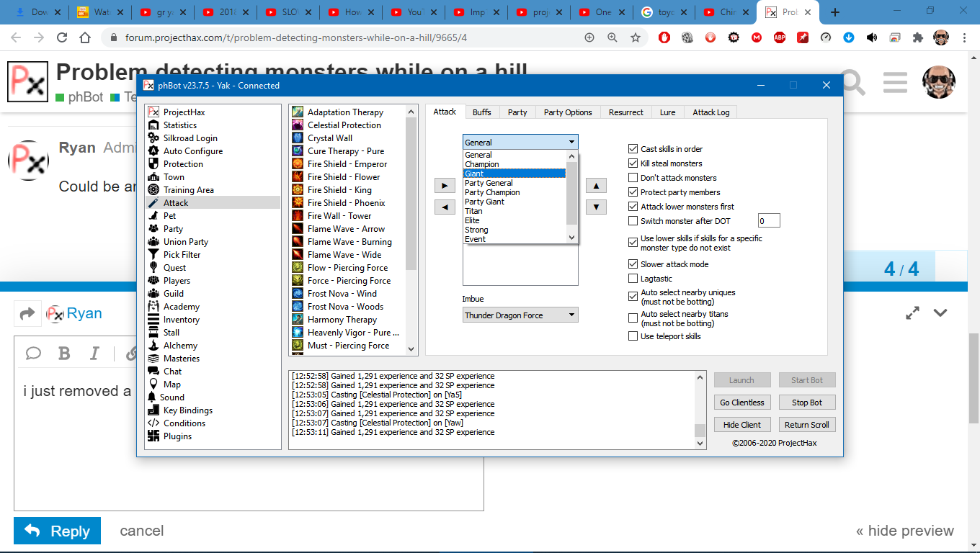Screen dimensions: 980x553
Task: Select Elite in the monster type list
Action: [x=472, y=220]
